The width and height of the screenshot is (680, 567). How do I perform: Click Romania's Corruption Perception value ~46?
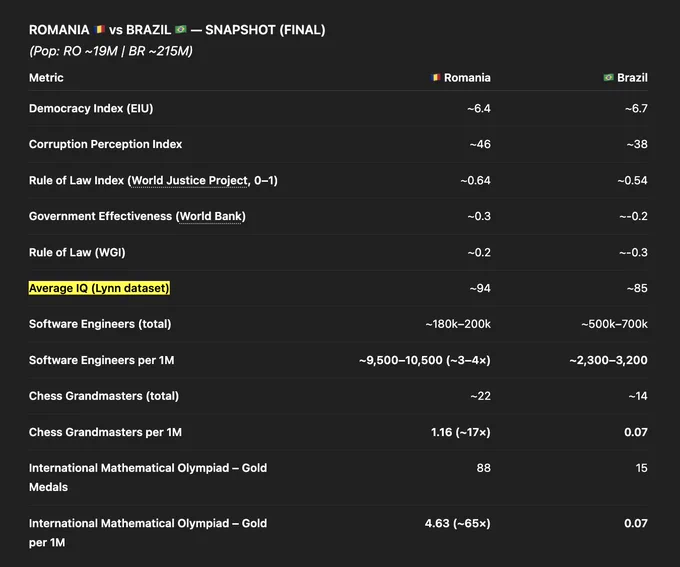pos(480,144)
